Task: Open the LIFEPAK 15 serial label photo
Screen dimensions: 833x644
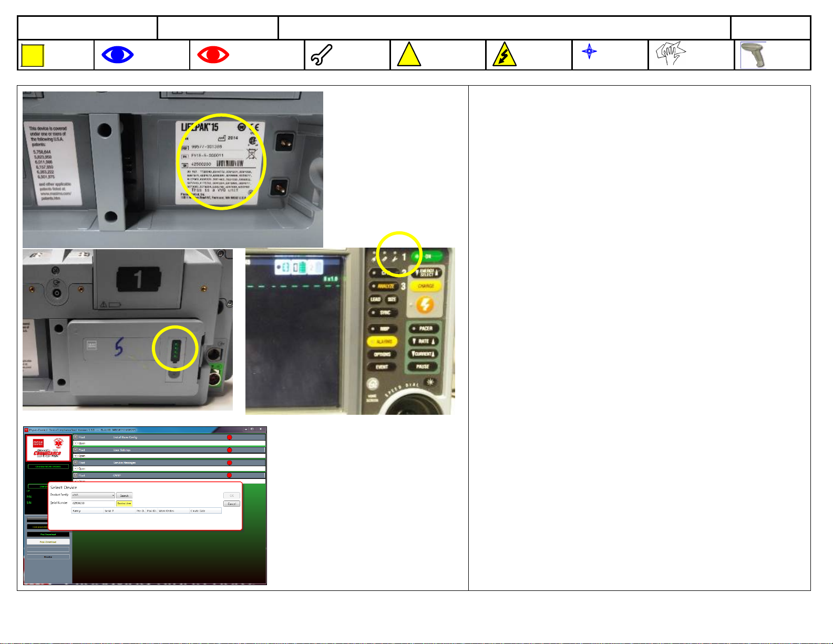Action: [x=173, y=169]
